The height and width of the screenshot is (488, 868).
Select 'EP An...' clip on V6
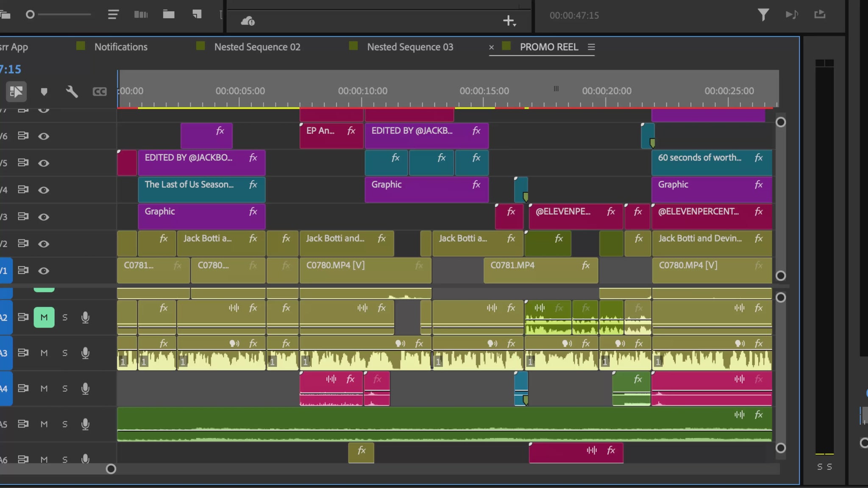331,136
